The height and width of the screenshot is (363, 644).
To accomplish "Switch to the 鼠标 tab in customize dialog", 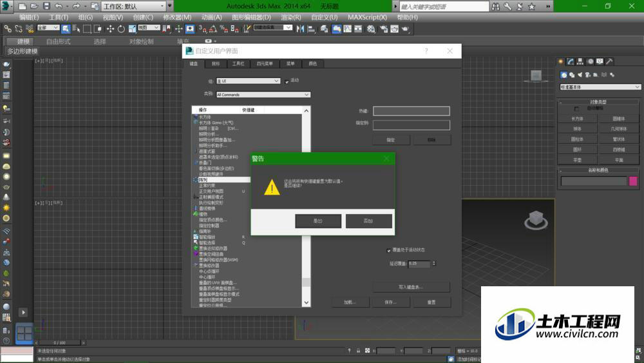I will (x=216, y=64).
